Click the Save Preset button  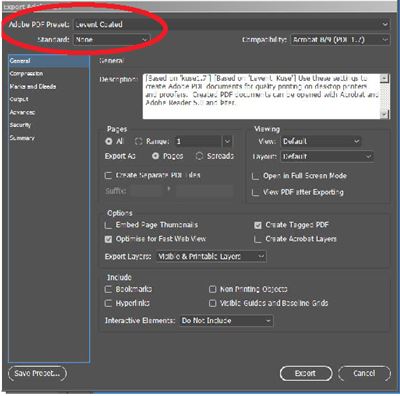tap(37, 373)
